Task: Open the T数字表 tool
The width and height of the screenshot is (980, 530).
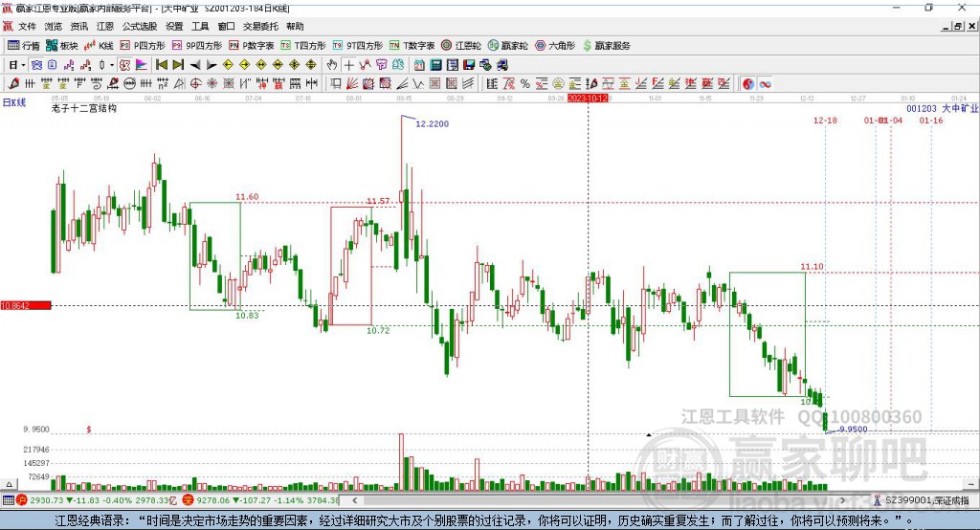Action: tap(412, 46)
